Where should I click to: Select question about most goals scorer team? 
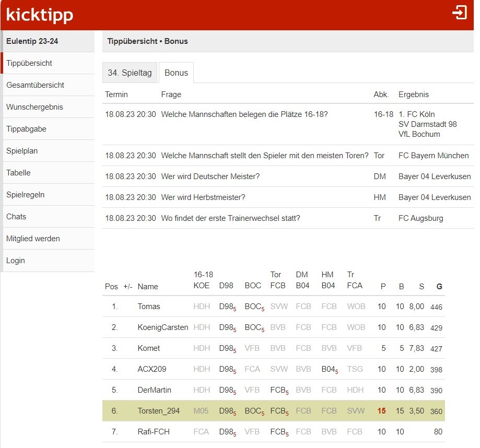pyautogui.click(x=265, y=156)
